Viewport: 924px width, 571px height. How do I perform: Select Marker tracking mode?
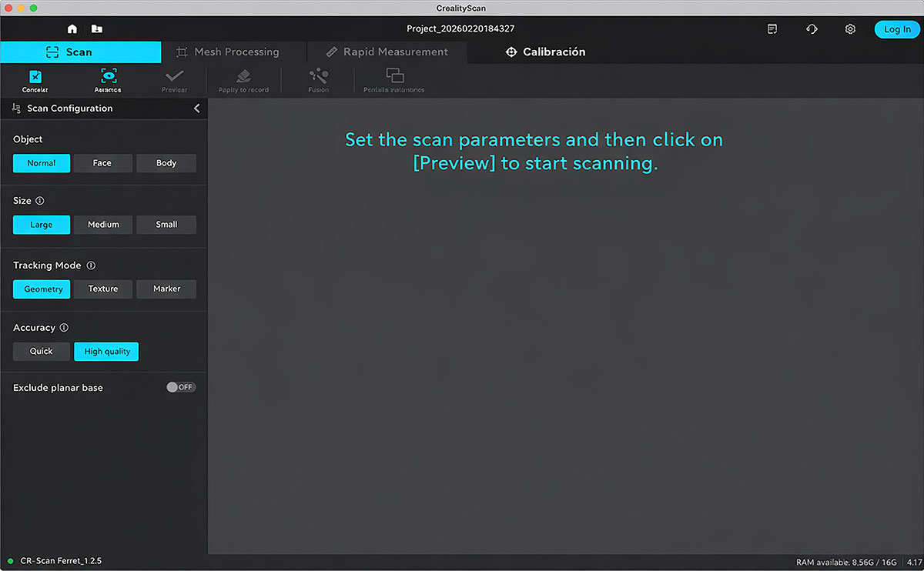point(166,289)
